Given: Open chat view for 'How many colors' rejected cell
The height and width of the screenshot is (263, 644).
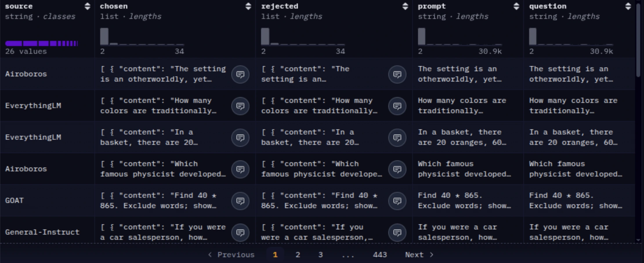Looking at the screenshot, I should click(x=397, y=106).
